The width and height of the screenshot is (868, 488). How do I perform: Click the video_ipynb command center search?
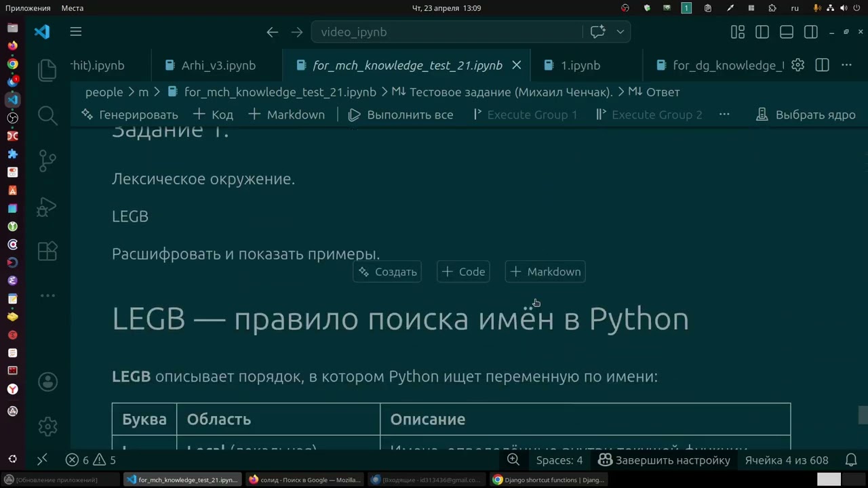[447, 32]
